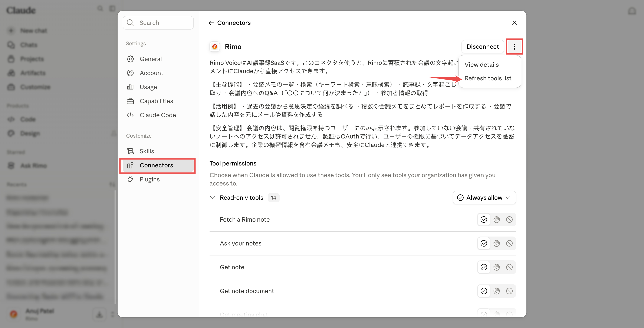
Task: Click the download icon near the profile
Action: 99,314
